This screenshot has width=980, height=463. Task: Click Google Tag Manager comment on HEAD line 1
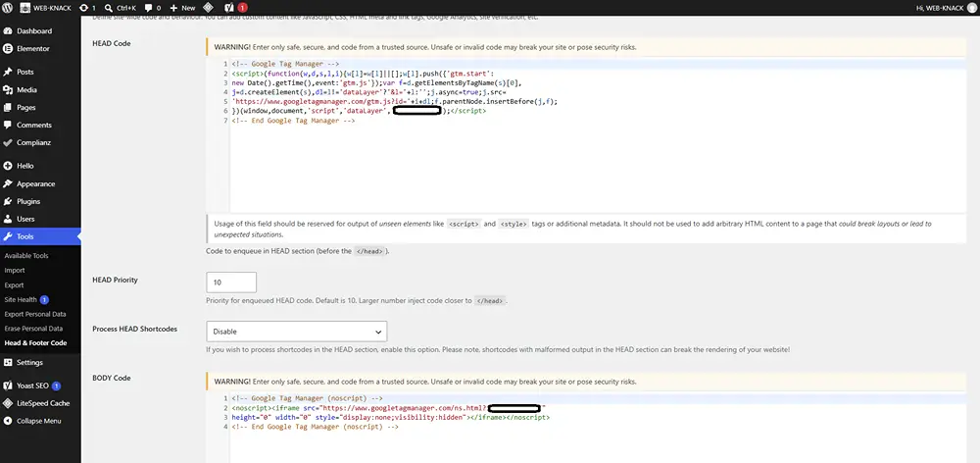tap(285, 64)
